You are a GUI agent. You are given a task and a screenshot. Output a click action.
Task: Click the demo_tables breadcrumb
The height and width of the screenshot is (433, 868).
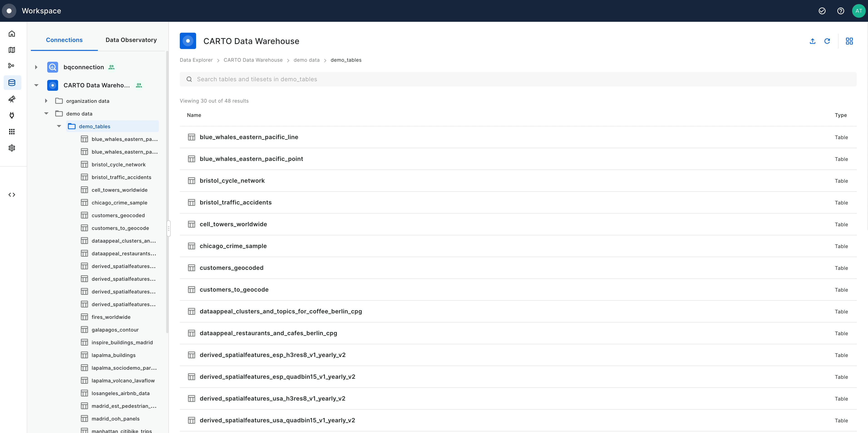pos(346,60)
